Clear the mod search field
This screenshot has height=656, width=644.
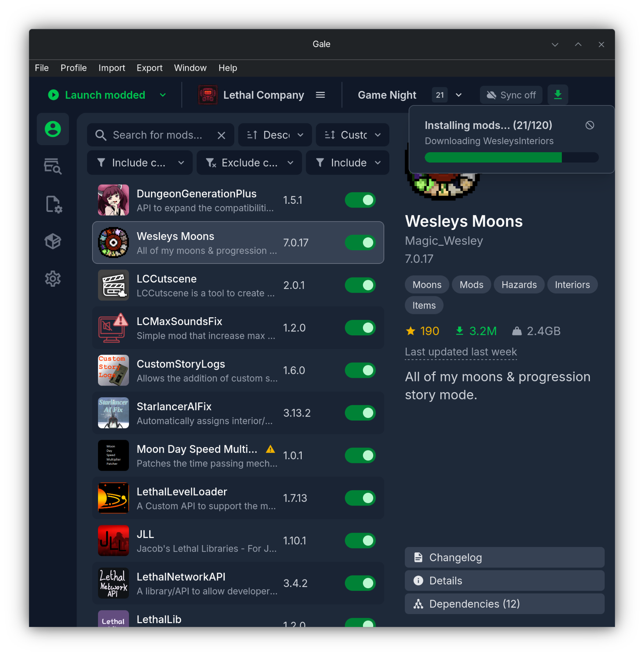(221, 135)
